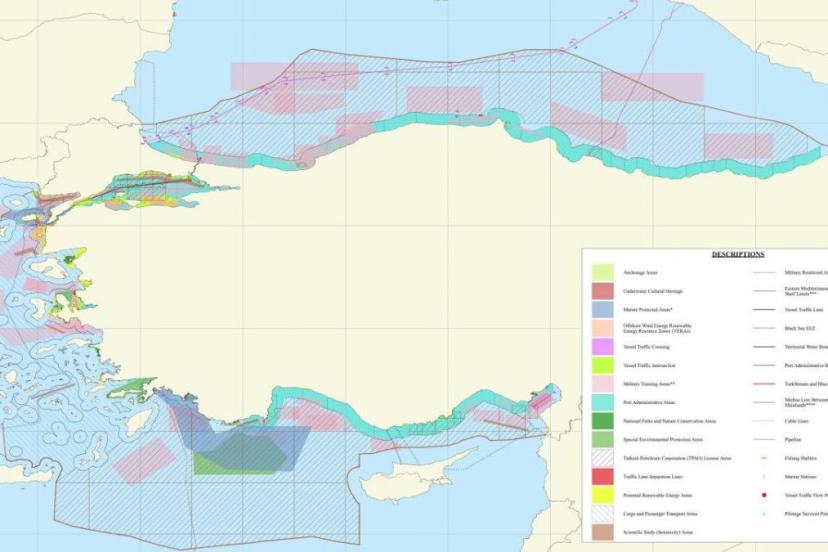Select the Potential Renewable Energy Areas yellow swatch
The image size is (828, 552).
click(602, 495)
